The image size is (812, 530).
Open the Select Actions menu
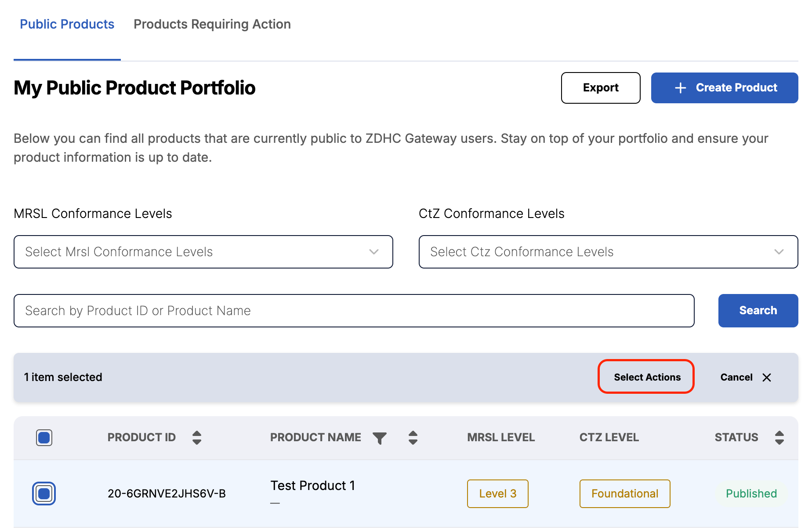click(x=646, y=377)
